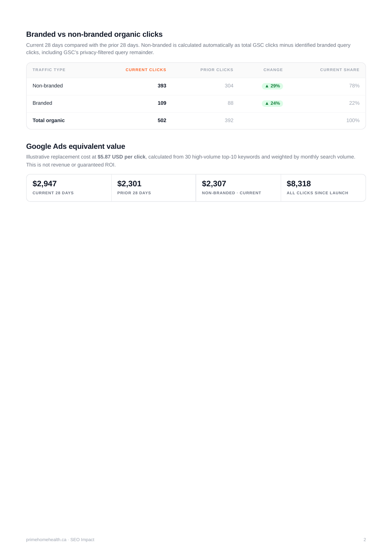Select the 'Change' column header

[273, 70]
